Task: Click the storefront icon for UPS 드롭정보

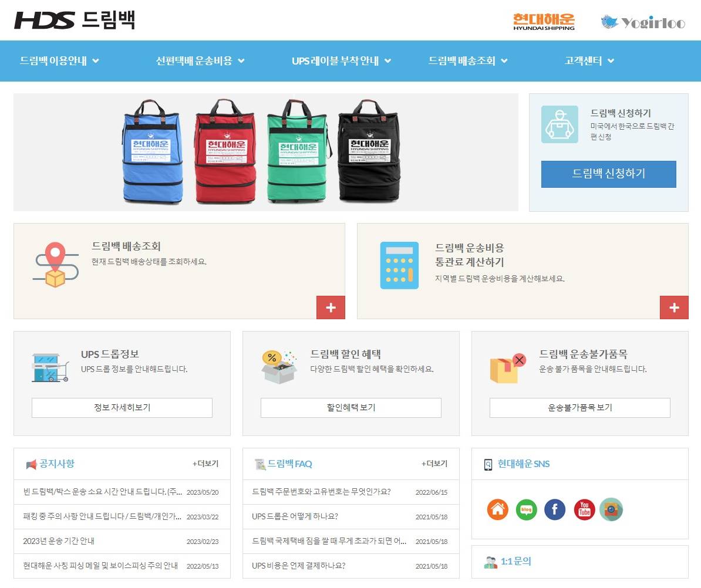Action: click(x=50, y=368)
